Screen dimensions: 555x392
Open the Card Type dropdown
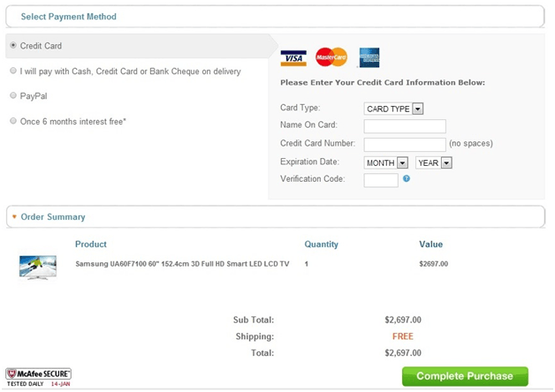pyautogui.click(x=394, y=109)
